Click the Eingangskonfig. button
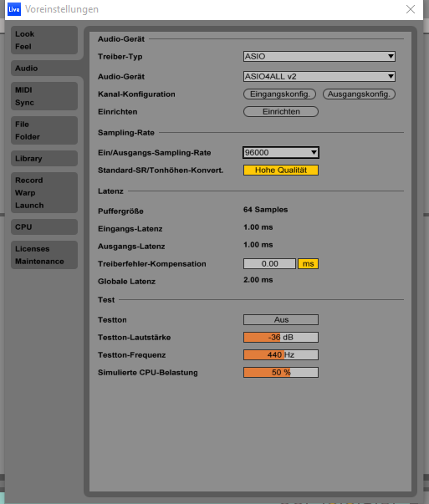Viewport: 429px width, 504px height. point(279,94)
